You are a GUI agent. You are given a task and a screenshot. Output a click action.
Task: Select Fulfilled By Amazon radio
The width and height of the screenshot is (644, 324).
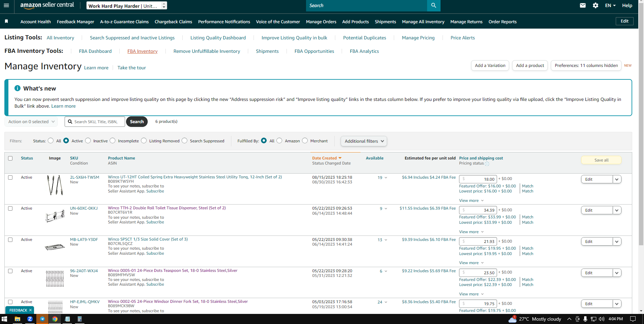(279, 141)
